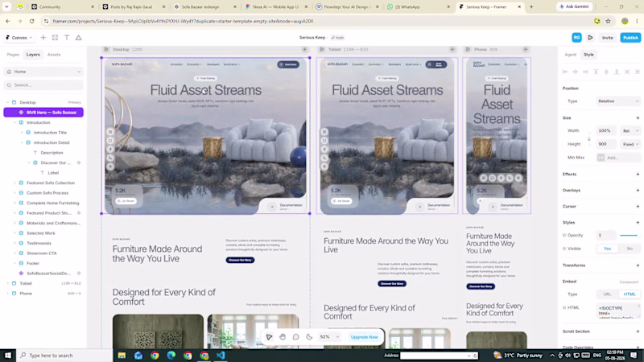Click the align right icon
Screen dimensions: 644x362
pos(586,72)
